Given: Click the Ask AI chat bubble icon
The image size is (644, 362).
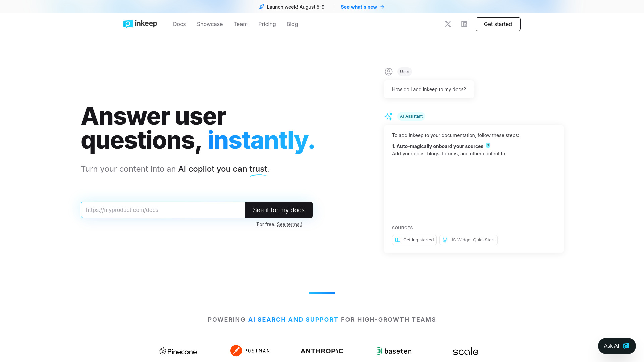Looking at the screenshot, I should click(x=616, y=346).
